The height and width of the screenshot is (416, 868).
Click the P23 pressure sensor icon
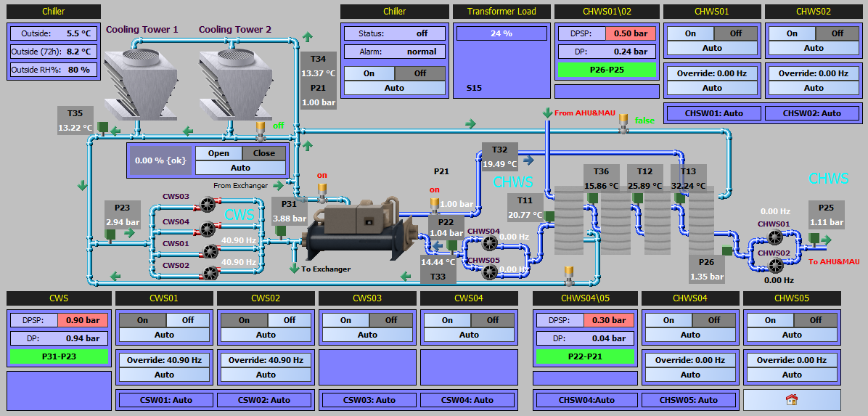[110, 235]
